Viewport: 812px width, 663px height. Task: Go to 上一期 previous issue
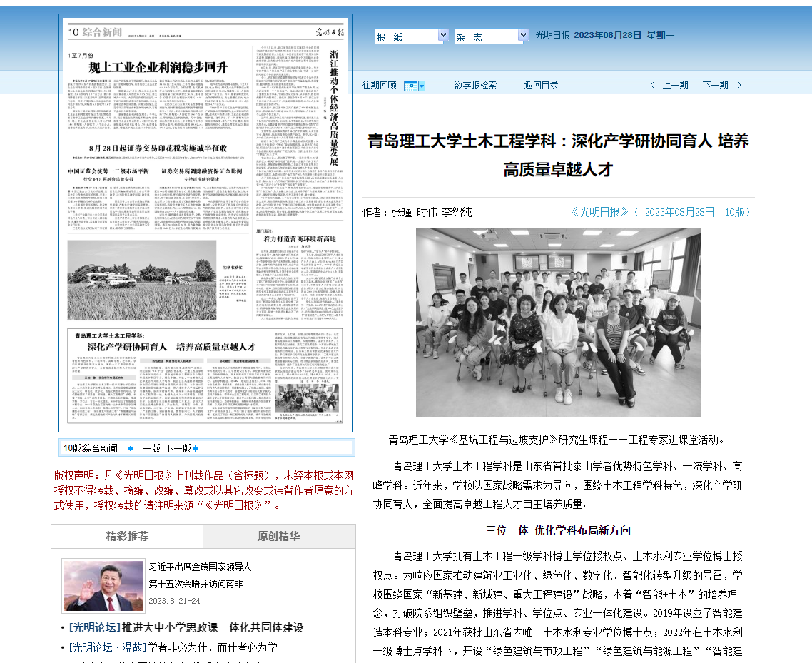click(x=675, y=85)
